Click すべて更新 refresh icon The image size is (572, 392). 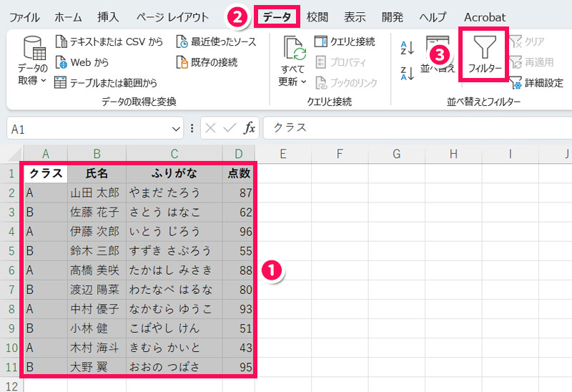[x=295, y=48]
